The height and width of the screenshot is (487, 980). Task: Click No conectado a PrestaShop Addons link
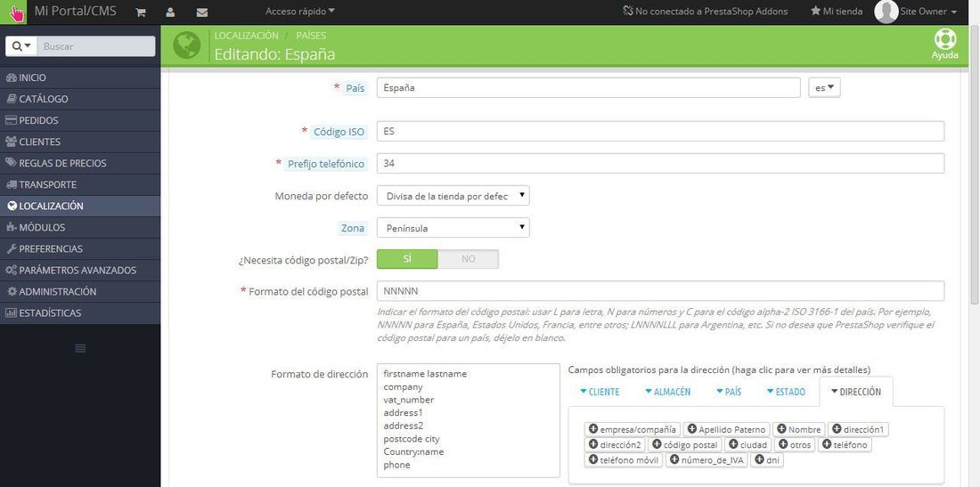706,12
